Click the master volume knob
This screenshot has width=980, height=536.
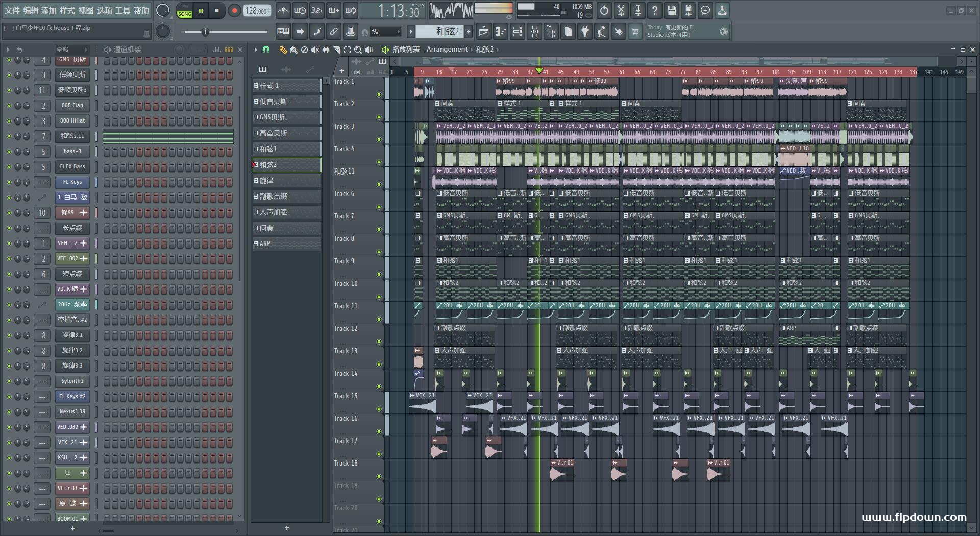click(163, 10)
